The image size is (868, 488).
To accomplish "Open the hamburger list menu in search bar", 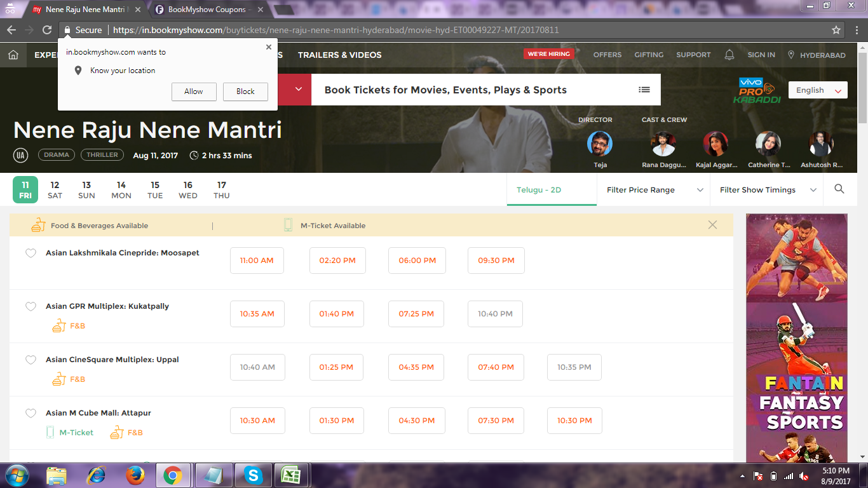I will pos(644,90).
